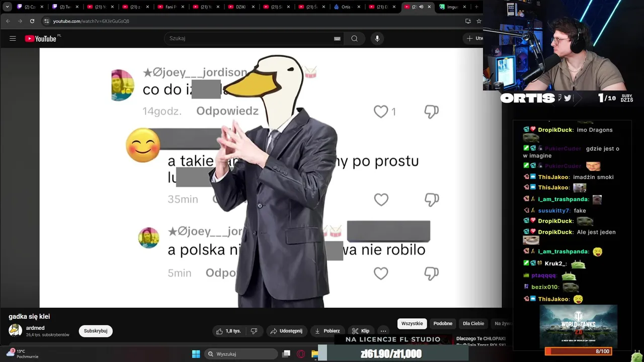
Task: Click Kruk2_ username in chat
Action: coord(556,263)
